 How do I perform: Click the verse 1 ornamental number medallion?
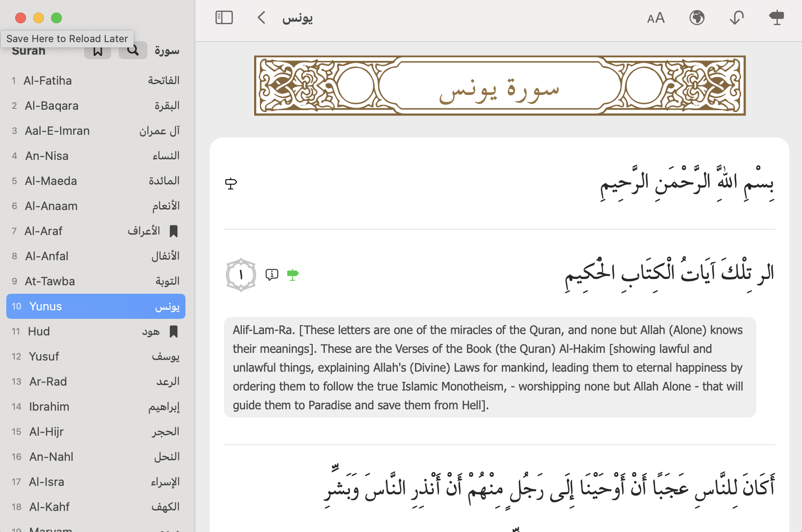coord(241,275)
